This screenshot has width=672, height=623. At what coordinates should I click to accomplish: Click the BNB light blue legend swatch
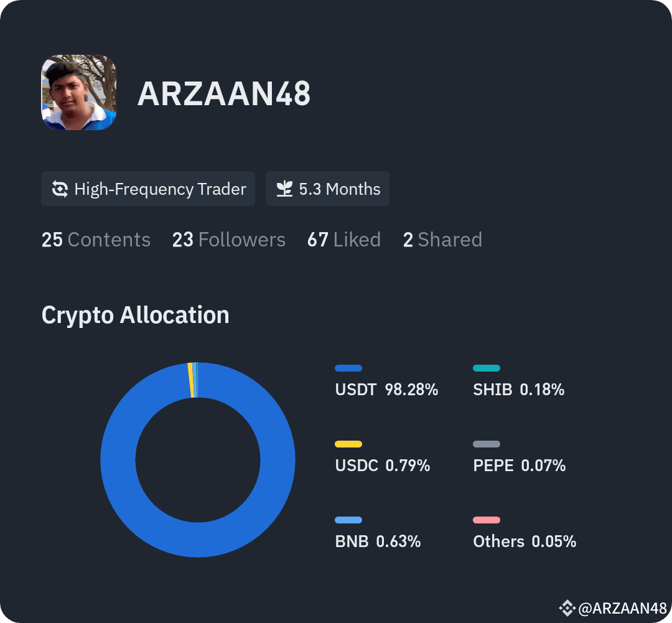click(348, 520)
